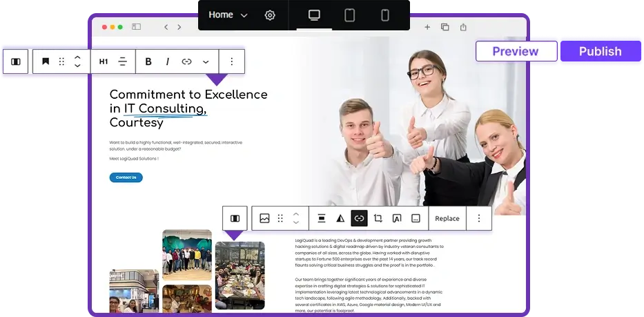The width and height of the screenshot is (644, 317).
Task: Move heading block up
Action: (77, 57)
